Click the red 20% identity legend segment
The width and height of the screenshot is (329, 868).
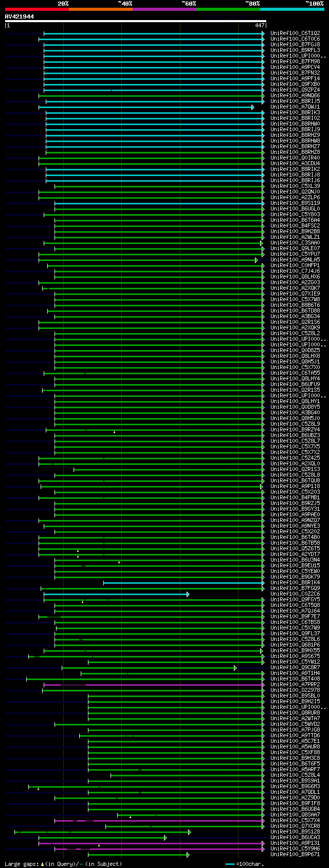coord(36,9)
